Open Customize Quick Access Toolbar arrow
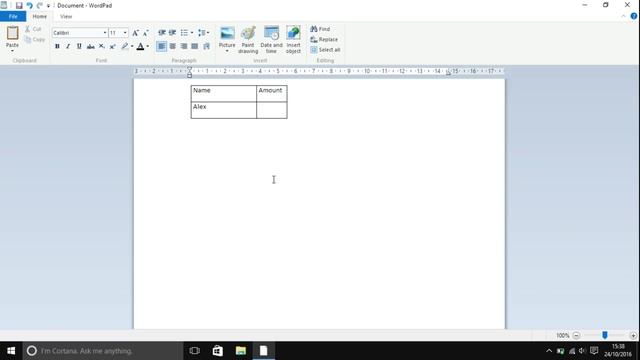Screen dimensions: 640x360 click(48, 6)
